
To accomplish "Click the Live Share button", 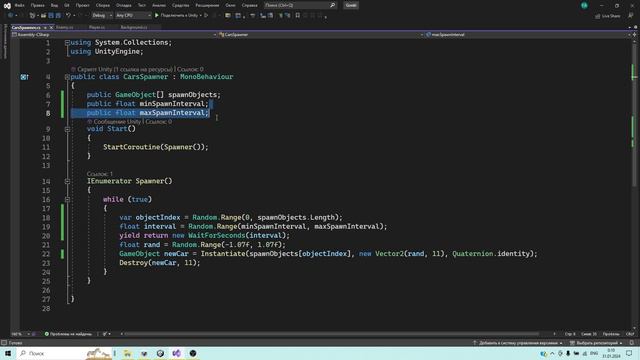I will pos(608,16).
